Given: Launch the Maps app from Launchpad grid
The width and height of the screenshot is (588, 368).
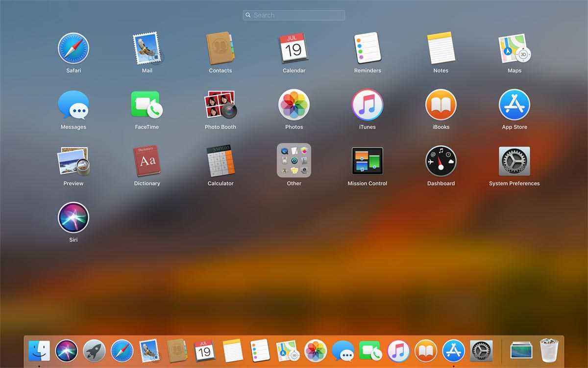Looking at the screenshot, I should click(x=514, y=48).
